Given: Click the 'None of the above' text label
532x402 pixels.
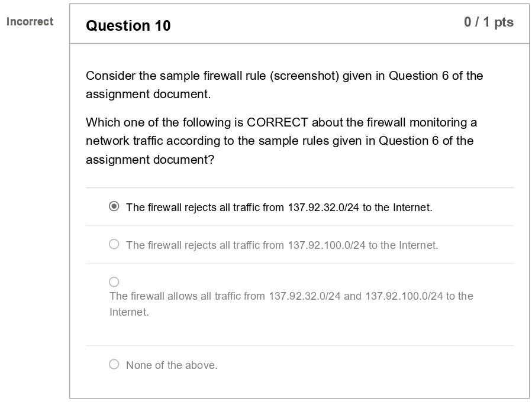Looking at the screenshot, I should 171,365.
